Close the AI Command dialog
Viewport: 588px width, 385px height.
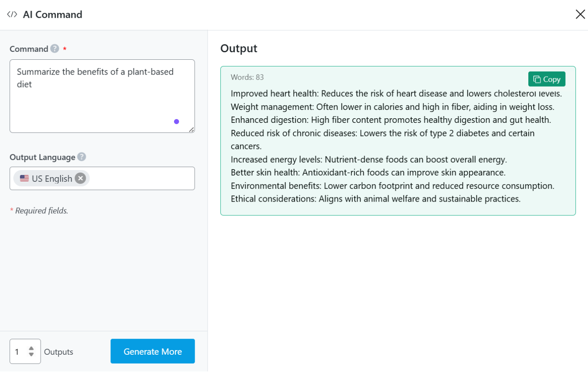click(x=580, y=15)
